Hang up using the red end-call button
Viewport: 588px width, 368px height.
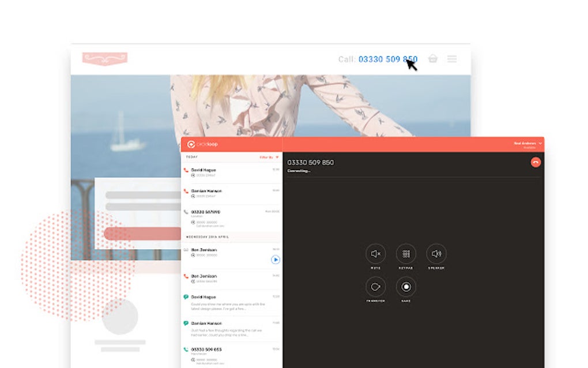point(536,162)
